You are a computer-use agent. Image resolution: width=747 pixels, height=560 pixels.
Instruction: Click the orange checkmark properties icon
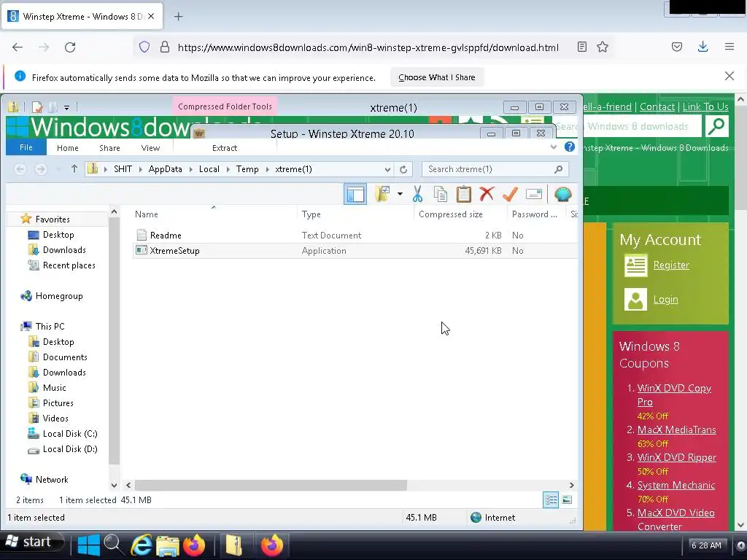[x=510, y=194]
